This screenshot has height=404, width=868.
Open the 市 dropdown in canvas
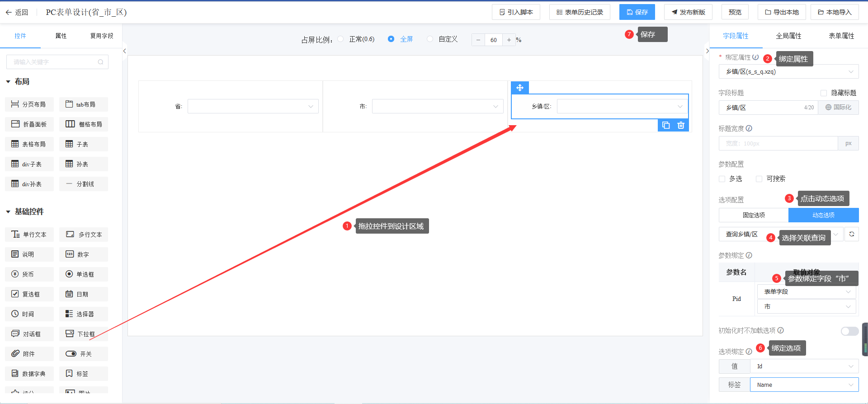coord(438,106)
